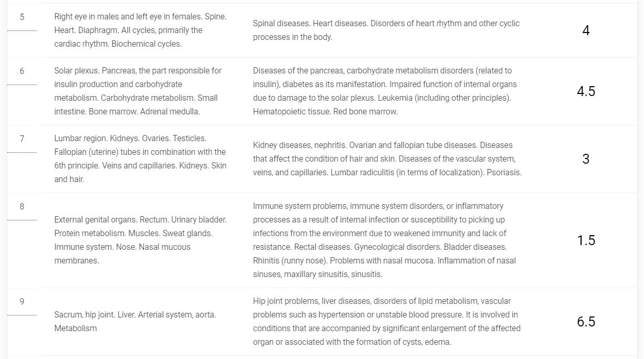Select the 'Sacrum, hip joint. Liver' text
Image resolution: width=644 pixels, height=359 pixels.
135,322
